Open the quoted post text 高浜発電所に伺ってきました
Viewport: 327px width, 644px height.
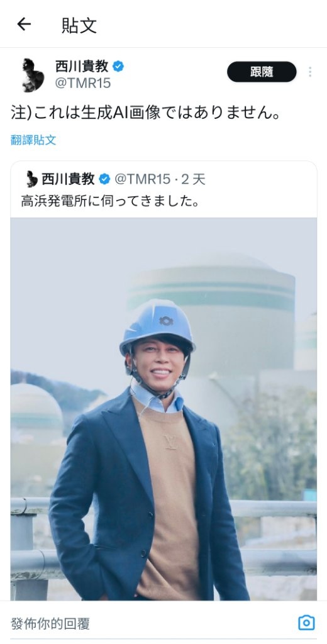coord(110,201)
